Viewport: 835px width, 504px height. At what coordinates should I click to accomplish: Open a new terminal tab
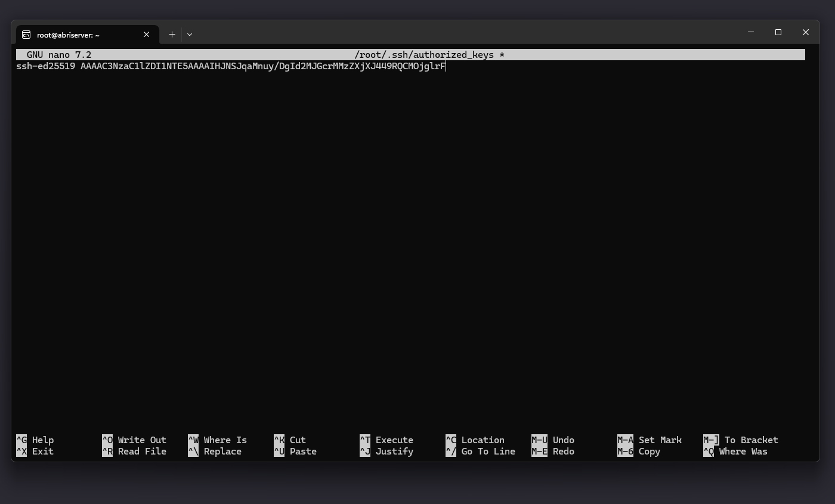tap(172, 34)
